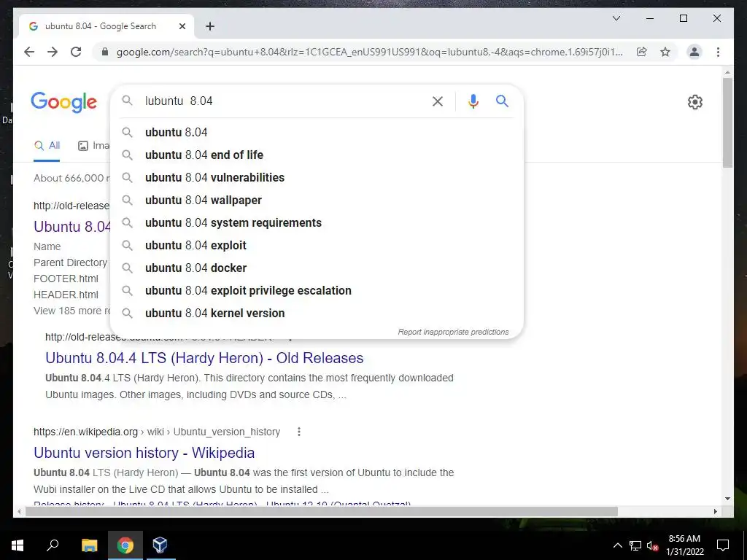The height and width of the screenshot is (560, 747).
Task: Open Chrome's three-dot menu
Action: [718, 52]
